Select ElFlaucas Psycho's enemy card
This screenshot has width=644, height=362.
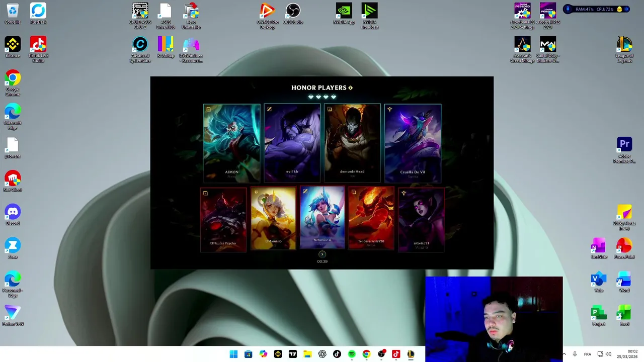pos(223,219)
